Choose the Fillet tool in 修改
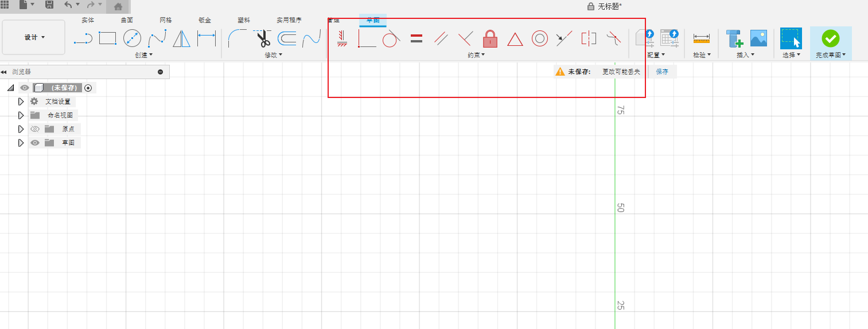Viewport: 868px width, 329px height. [x=237, y=38]
